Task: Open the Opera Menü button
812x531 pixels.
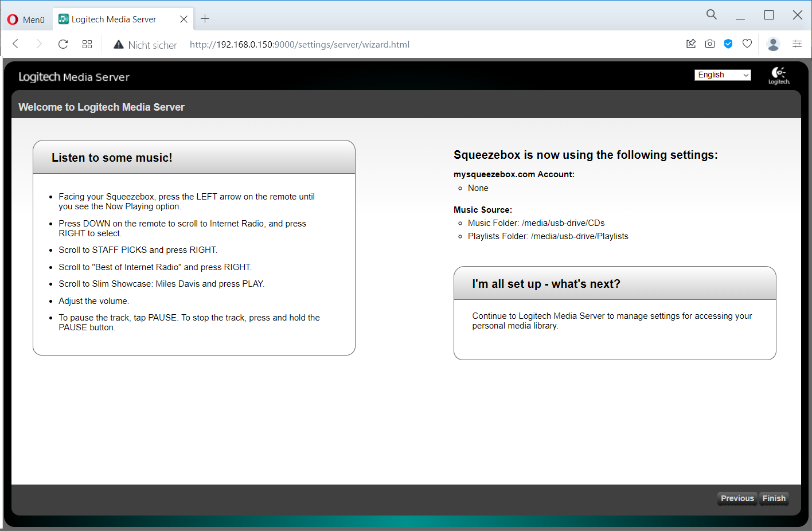Action: click(26, 19)
